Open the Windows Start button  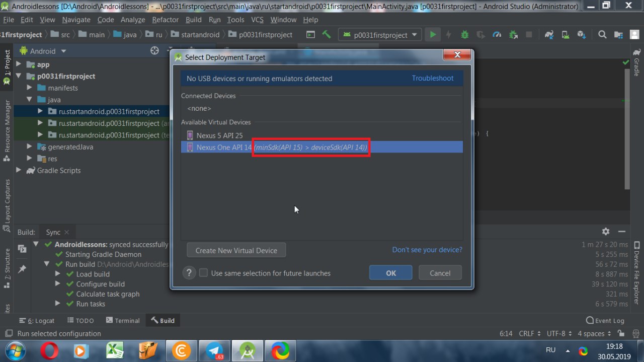[15, 350]
